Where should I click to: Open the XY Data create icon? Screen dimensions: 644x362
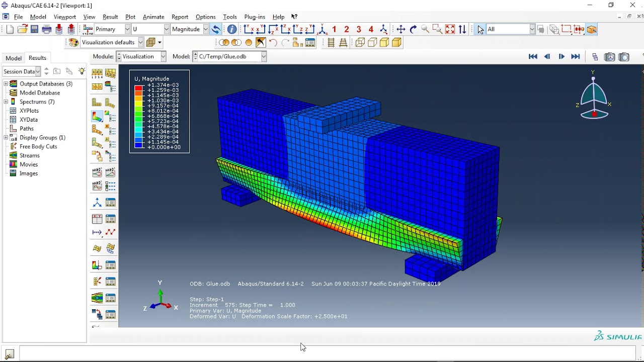point(97,219)
